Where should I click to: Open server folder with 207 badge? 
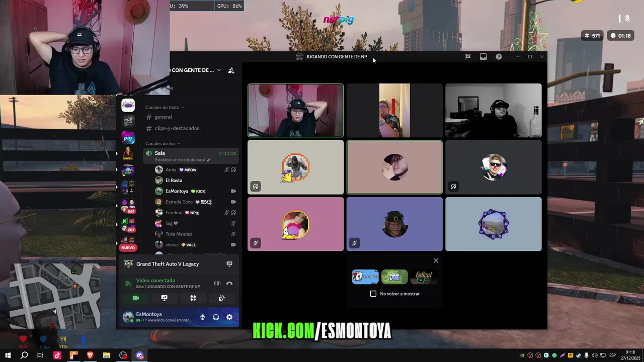coord(128,224)
